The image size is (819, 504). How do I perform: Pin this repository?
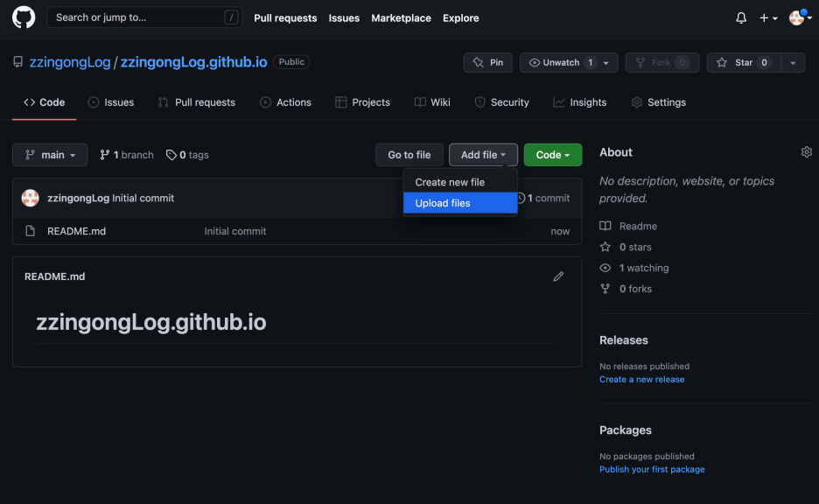point(488,63)
